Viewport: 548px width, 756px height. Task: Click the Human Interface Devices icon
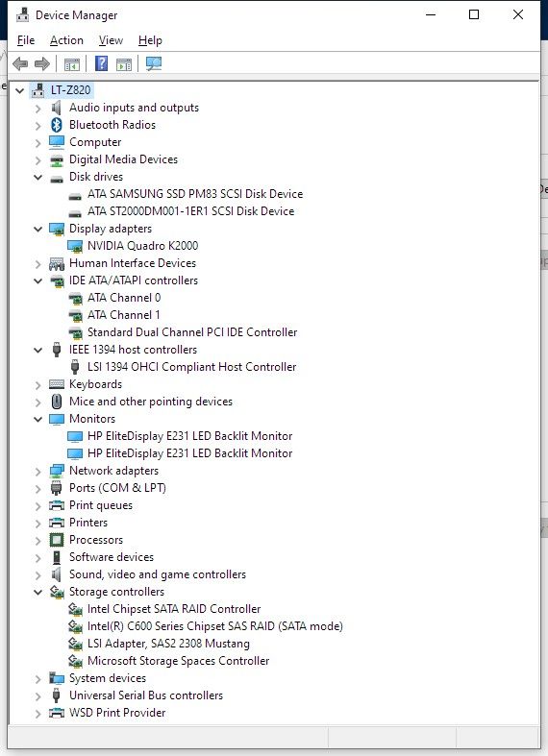(57, 263)
